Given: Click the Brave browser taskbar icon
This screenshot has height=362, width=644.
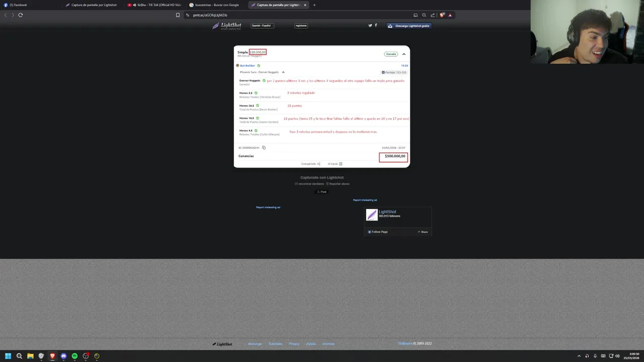Looking at the screenshot, I should [x=52, y=356].
